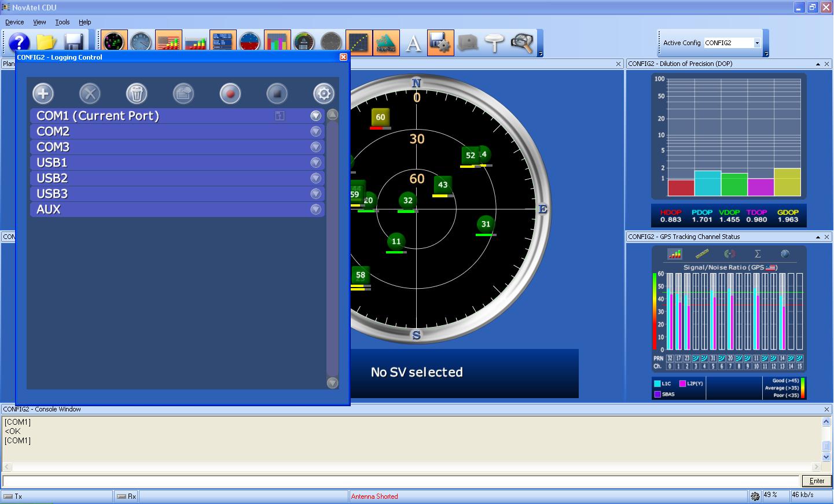Click the grey receiver box toolbar icon
The width and height of the screenshot is (834, 504).
pyautogui.click(x=468, y=43)
